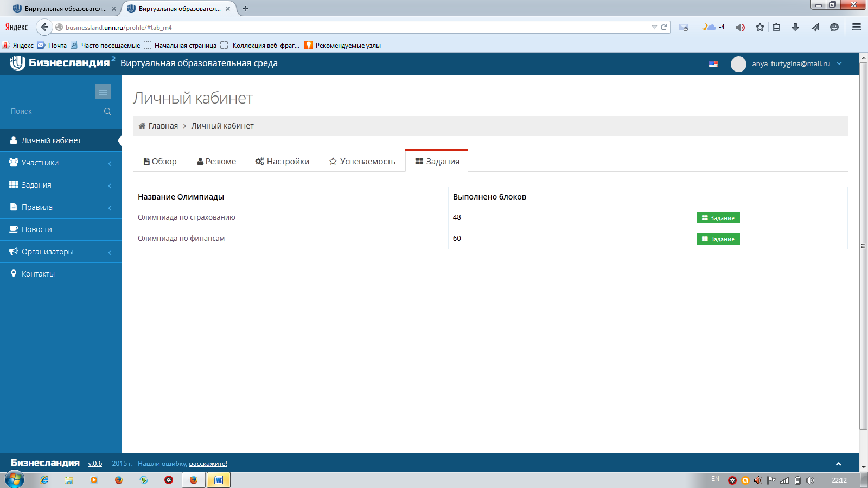Screen dimensions: 868x488
Task: Click the speaker sound icon in the browser toolbar
Action: click(740, 27)
